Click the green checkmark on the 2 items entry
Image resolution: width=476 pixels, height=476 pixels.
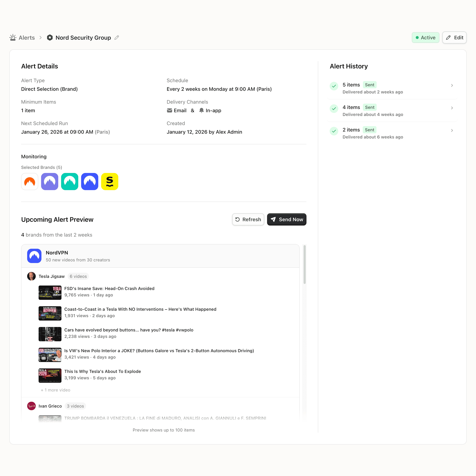tap(334, 131)
